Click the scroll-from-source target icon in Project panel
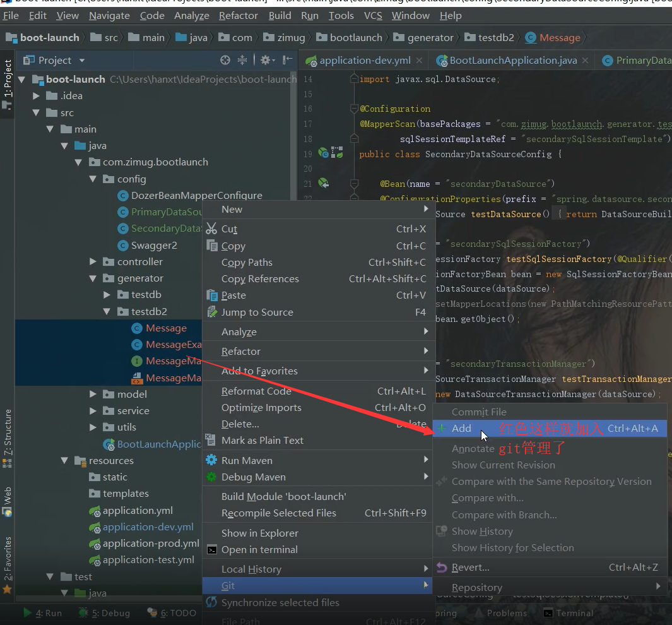 pos(225,60)
